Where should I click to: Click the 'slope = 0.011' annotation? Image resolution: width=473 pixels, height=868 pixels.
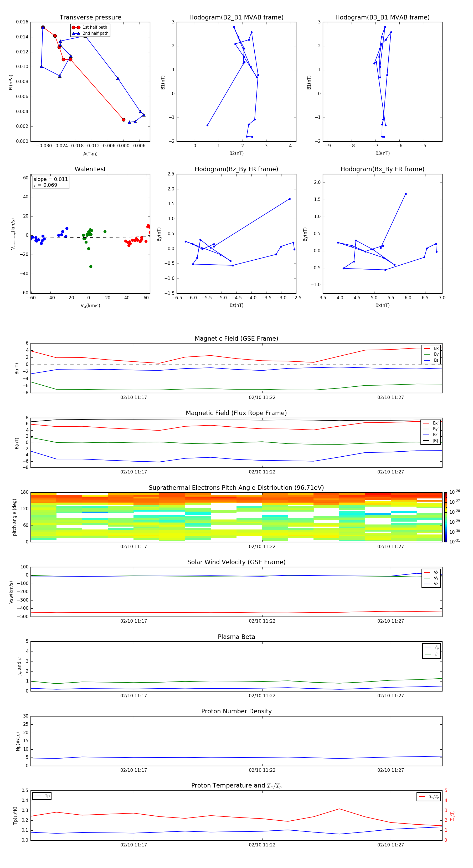(50, 179)
